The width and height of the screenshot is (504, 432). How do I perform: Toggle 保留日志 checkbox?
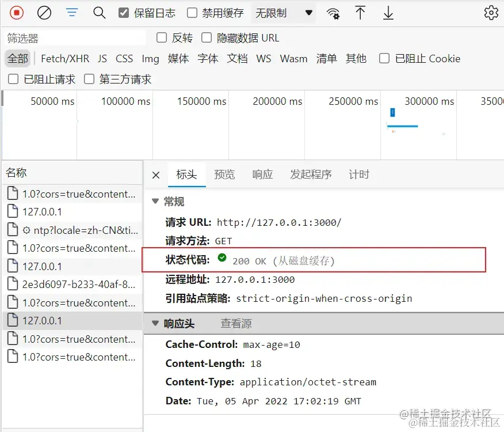(124, 13)
